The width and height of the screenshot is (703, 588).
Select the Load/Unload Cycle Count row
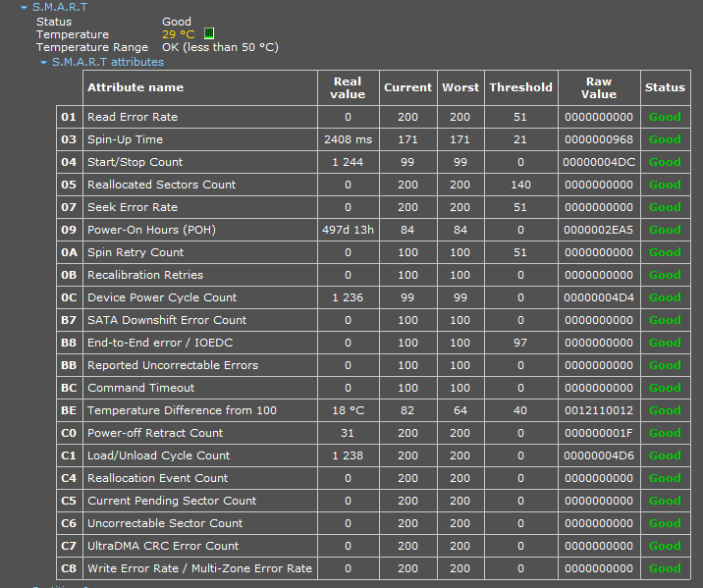tap(158, 455)
